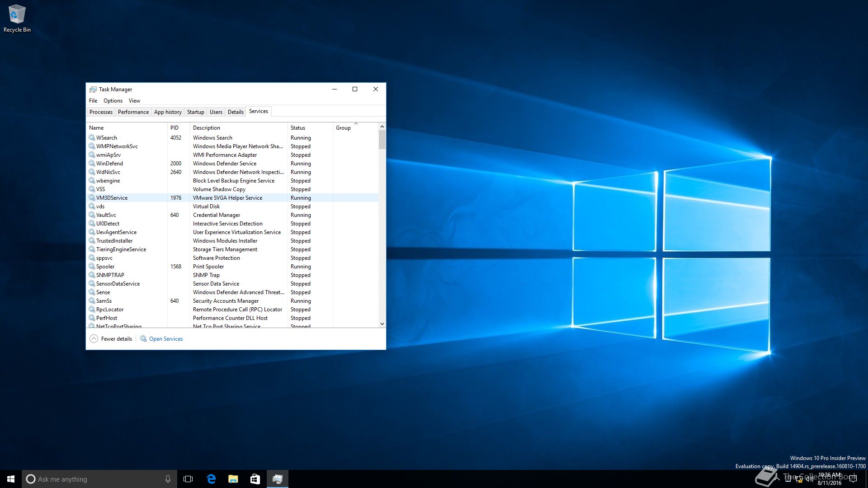868x488 pixels.
Task: Select the TieringEngineService row
Action: point(232,249)
